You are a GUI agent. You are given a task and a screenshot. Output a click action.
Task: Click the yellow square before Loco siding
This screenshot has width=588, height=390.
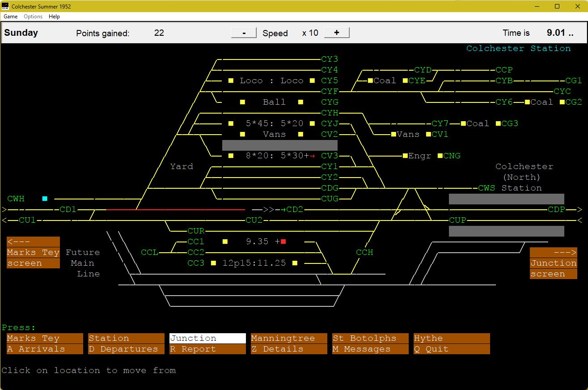point(231,81)
